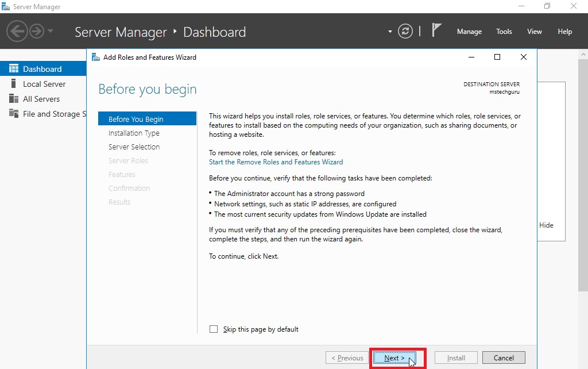The height and width of the screenshot is (369, 588).
Task: Click the 'Before you begin' page heading
Action: (x=148, y=89)
